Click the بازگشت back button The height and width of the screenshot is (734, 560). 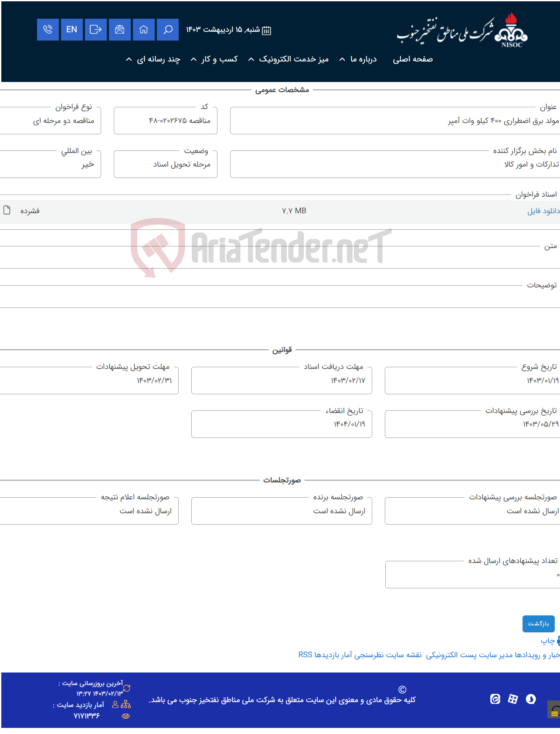click(x=539, y=624)
